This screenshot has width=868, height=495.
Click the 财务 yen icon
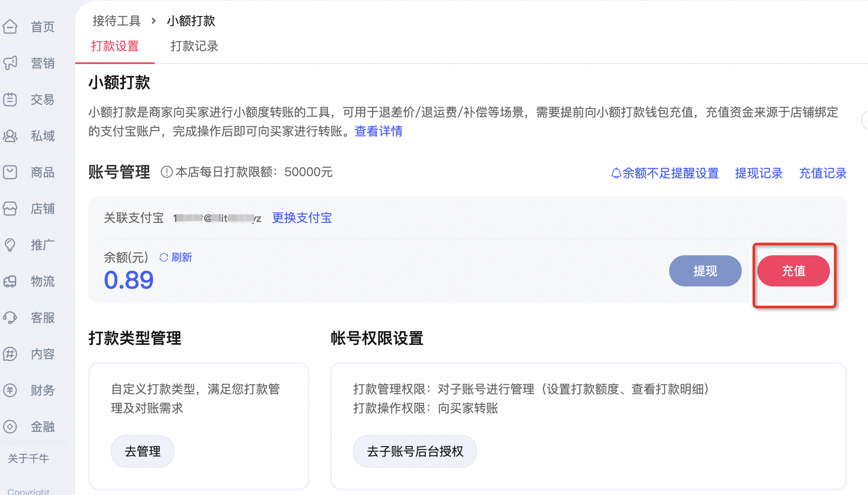[10, 390]
